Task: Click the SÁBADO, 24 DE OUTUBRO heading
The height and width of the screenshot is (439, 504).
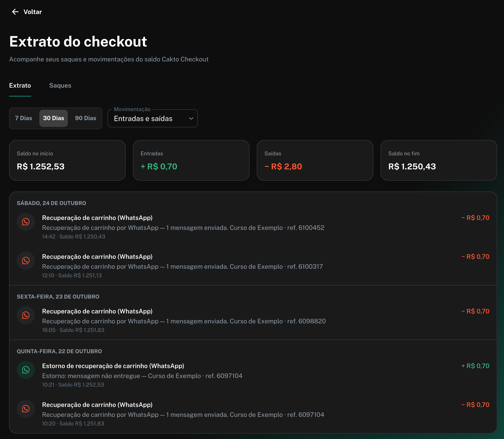Action: pyautogui.click(x=52, y=203)
